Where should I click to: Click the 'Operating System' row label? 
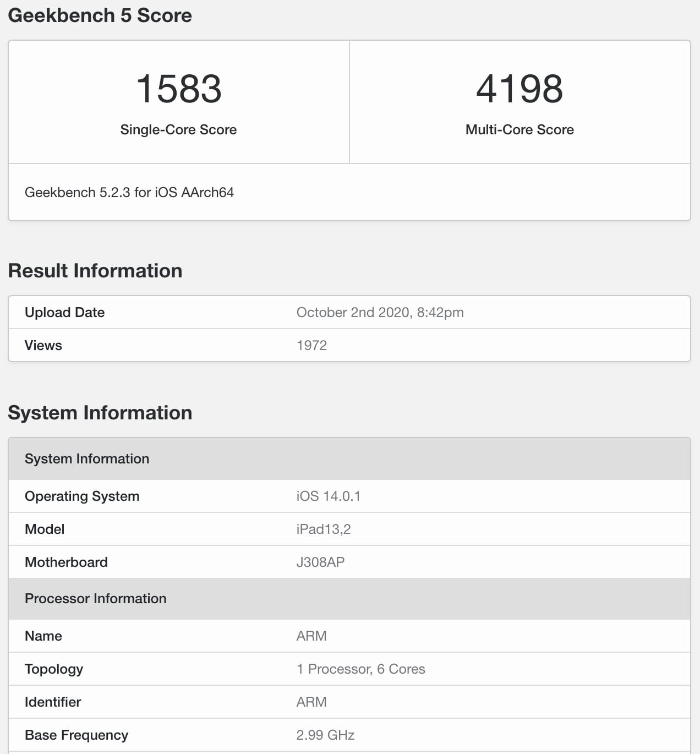(x=82, y=496)
